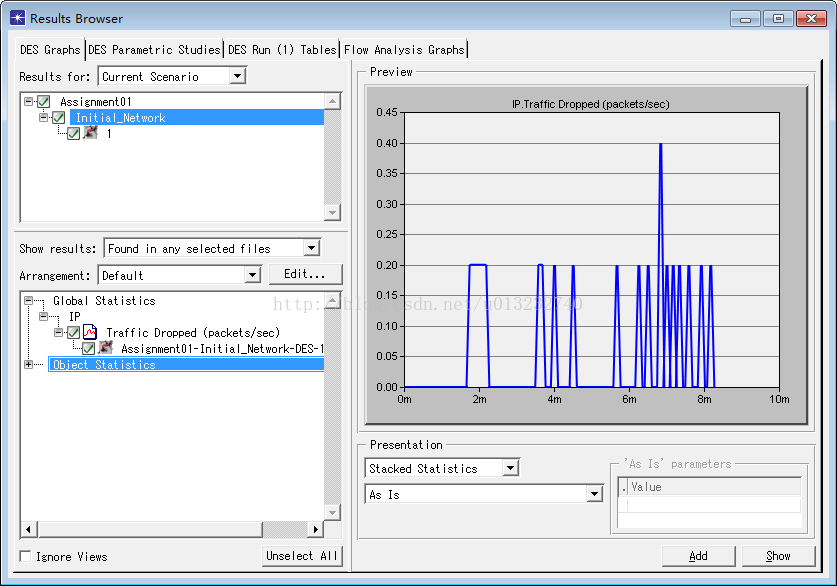Open the Flow Analysis Graphs tab

[404, 50]
